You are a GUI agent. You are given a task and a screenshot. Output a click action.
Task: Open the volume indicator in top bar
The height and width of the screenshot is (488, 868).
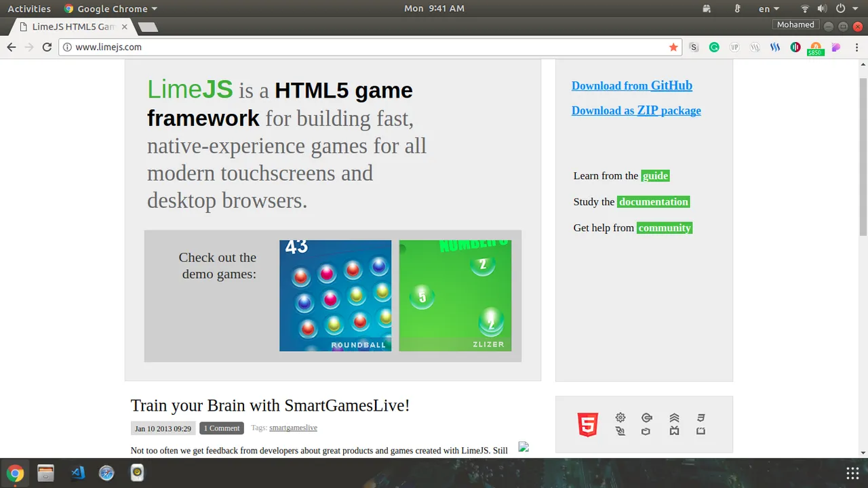coord(822,9)
